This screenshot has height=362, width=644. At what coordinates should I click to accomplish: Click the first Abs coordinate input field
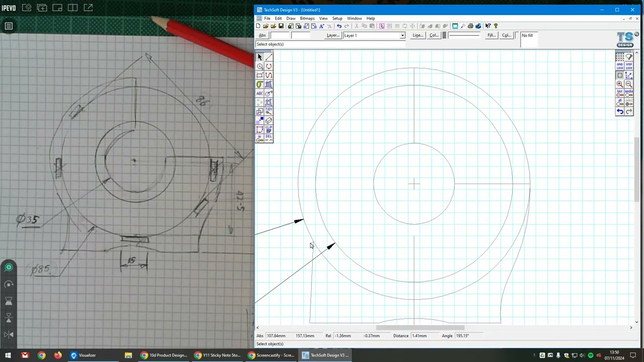280,36
